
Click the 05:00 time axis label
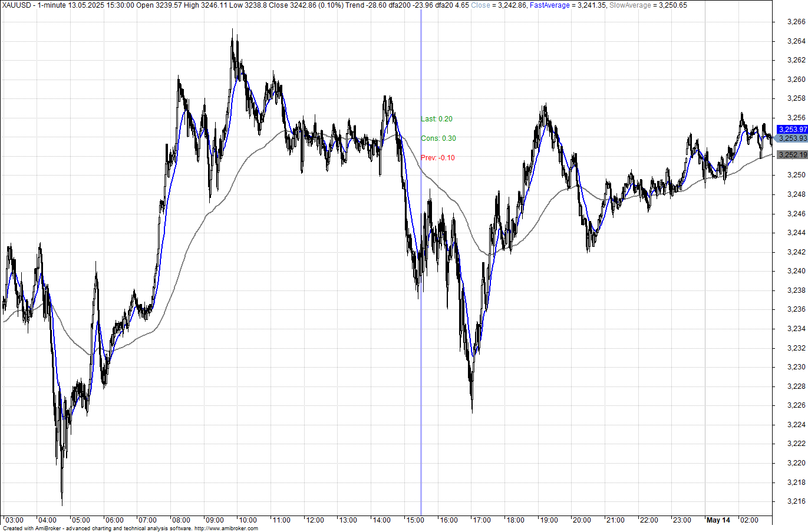[81, 520]
